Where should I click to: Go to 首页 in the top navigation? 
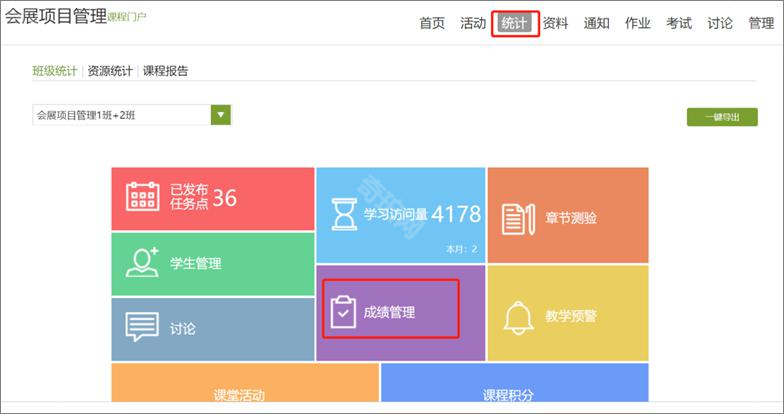pyautogui.click(x=432, y=23)
